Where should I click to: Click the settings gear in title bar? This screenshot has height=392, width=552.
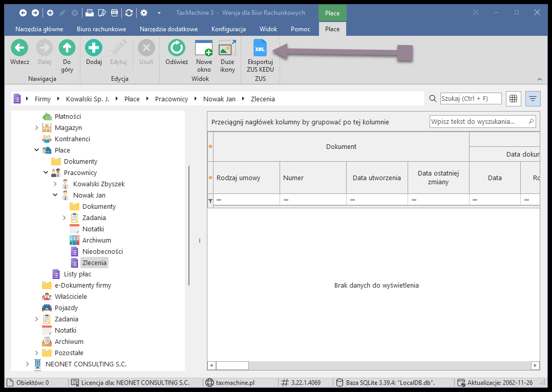(144, 13)
